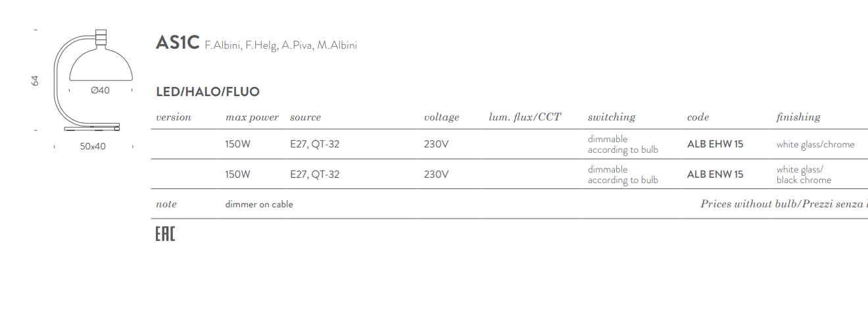Viewport: 868px width, 318px height.
Task: Click the 'max power' column header
Action: [252, 117]
